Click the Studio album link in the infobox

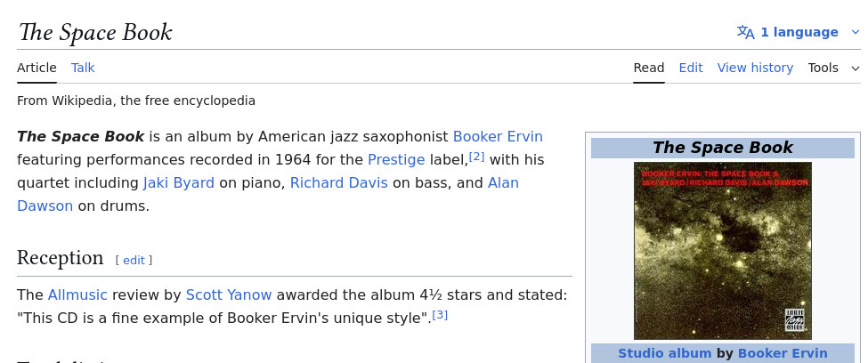(665, 353)
